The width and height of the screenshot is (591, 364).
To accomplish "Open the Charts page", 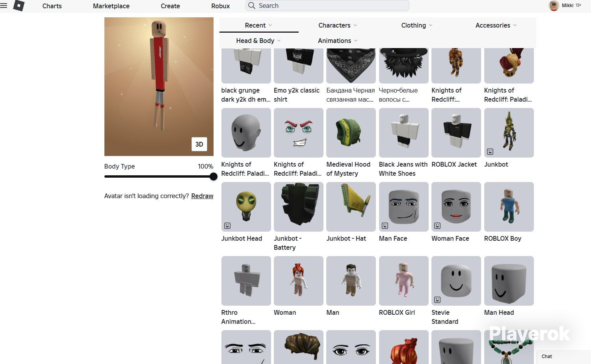I will 52,6.
